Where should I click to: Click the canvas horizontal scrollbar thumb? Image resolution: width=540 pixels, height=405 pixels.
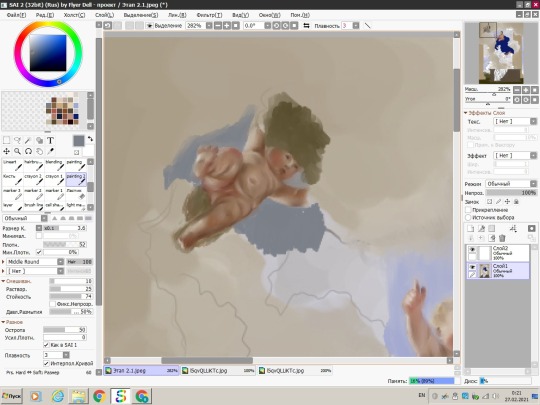tap(207, 361)
